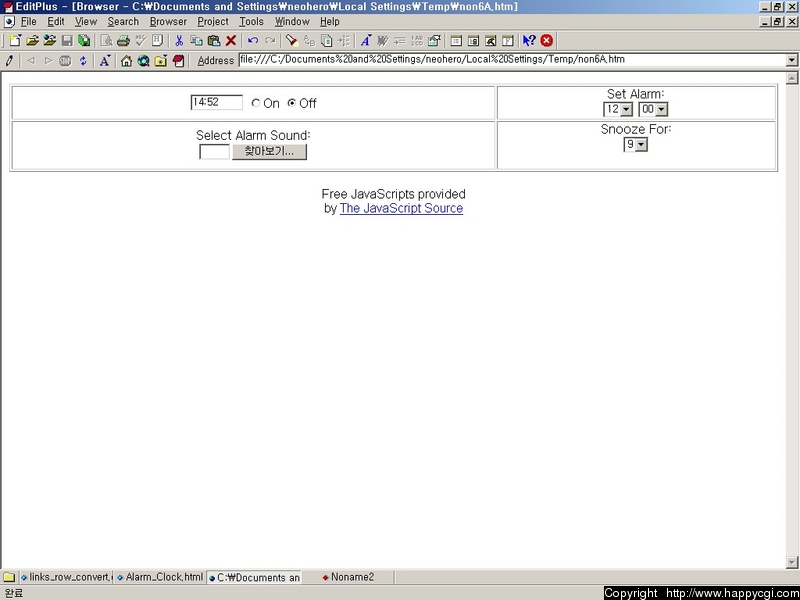Click the Find flashlight icon
800x600 pixels.
pyautogui.click(x=291, y=40)
